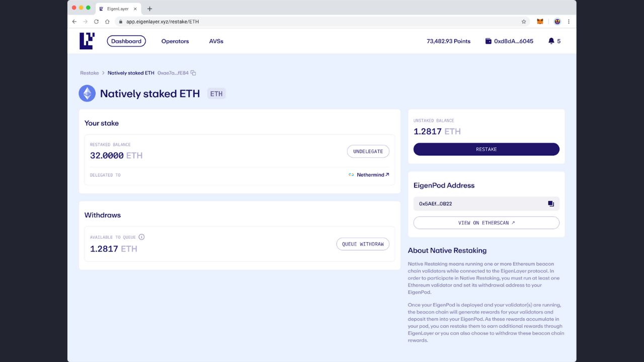This screenshot has width=644, height=362.
Task: Open the notification bell showing 5
Action: [551, 41]
